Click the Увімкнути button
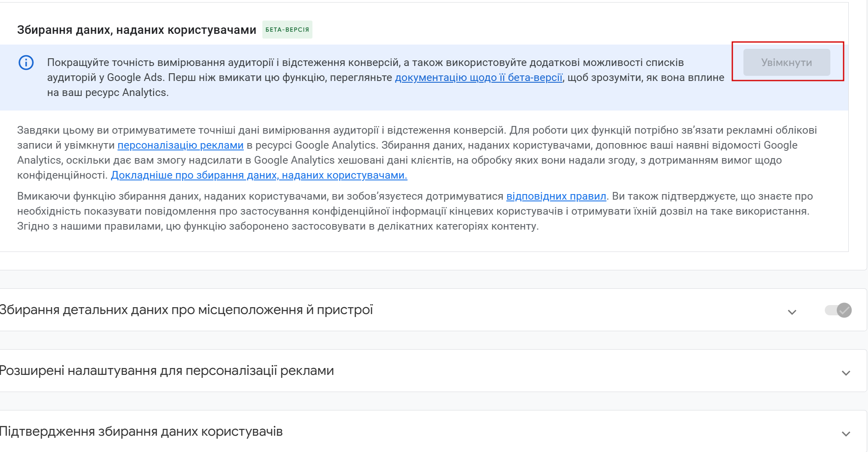Viewport: 868px width, 452px height. 787,63
